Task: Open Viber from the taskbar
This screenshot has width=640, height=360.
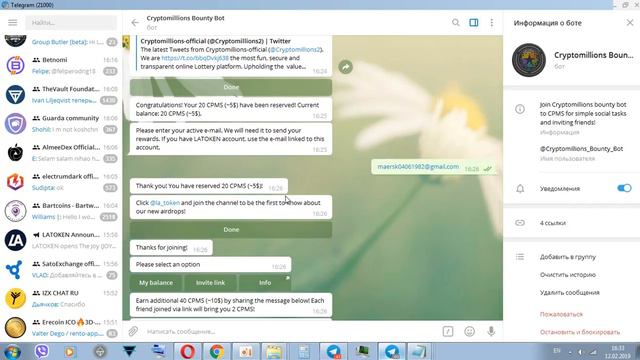Action: (42, 351)
